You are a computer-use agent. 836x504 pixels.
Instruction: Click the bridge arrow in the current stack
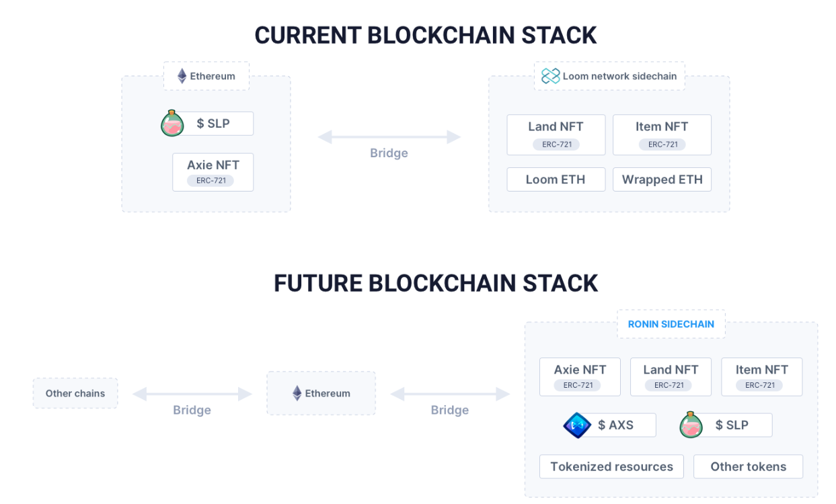pyautogui.click(x=389, y=137)
